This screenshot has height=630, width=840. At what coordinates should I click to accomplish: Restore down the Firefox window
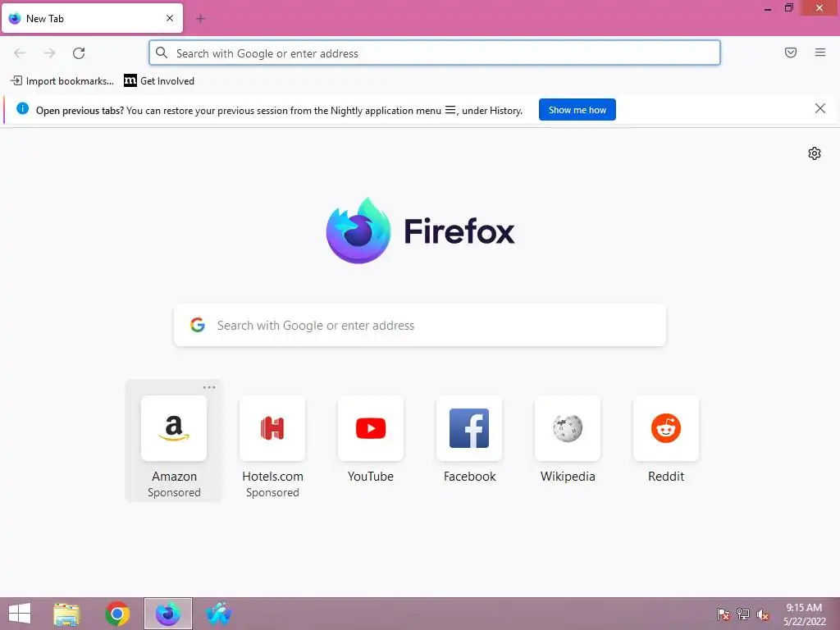[x=788, y=8]
